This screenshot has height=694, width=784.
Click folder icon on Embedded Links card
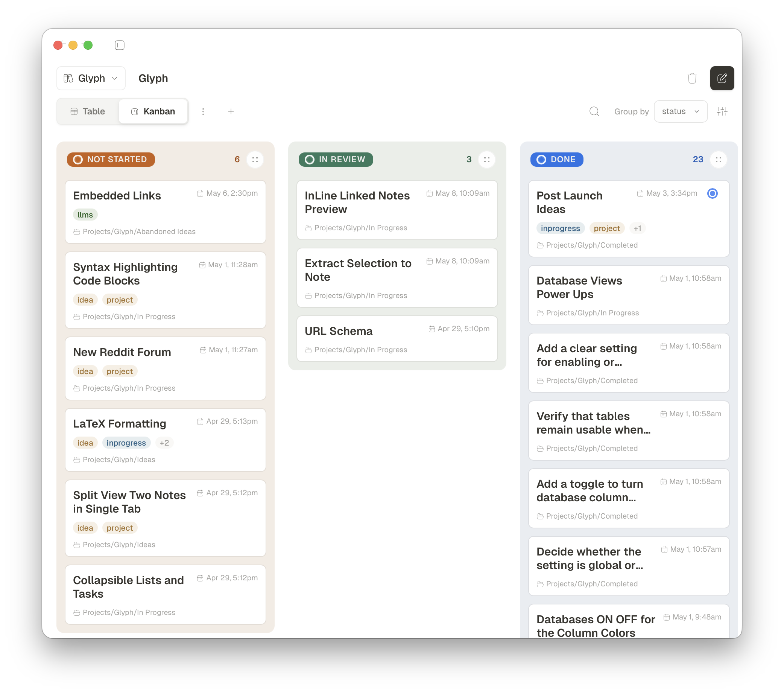click(x=77, y=232)
